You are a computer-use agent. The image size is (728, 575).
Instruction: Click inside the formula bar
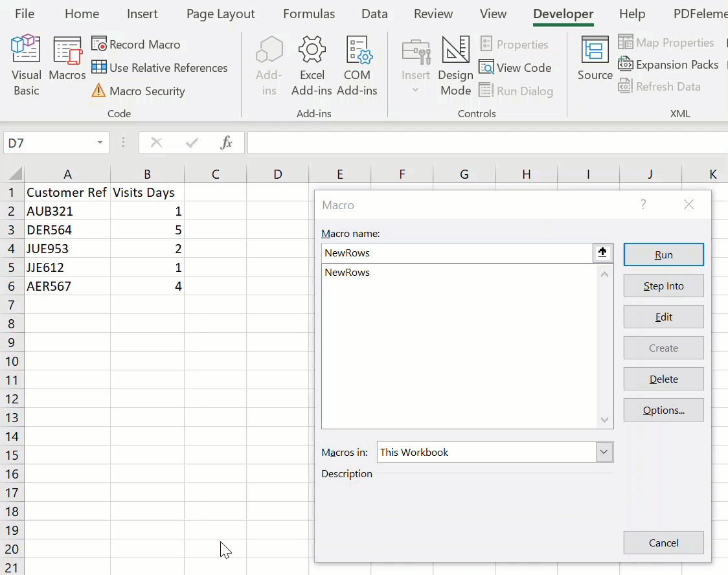[x=488, y=143]
